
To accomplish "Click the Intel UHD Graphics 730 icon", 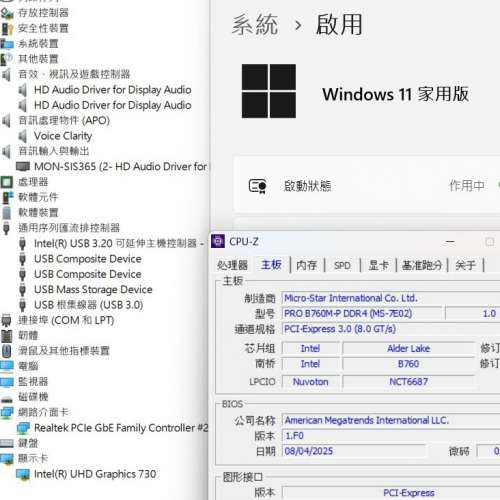I will 23,474.
